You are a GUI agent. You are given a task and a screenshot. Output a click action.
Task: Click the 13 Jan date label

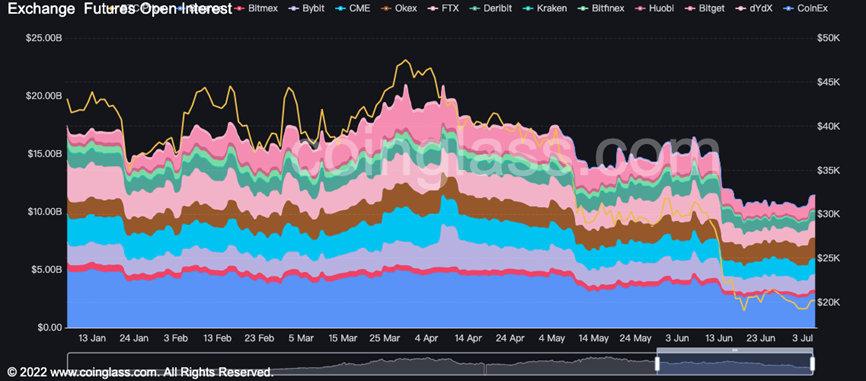92,338
